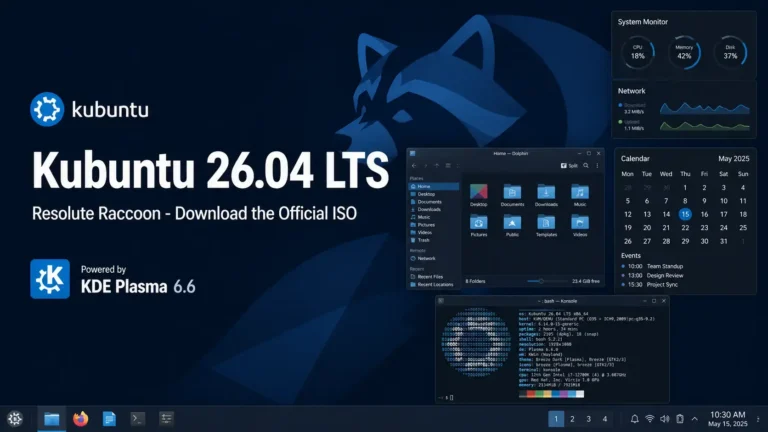Select Desktop in Dolphin Places sidebar
The width and height of the screenshot is (768, 432).
click(x=434, y=194)
